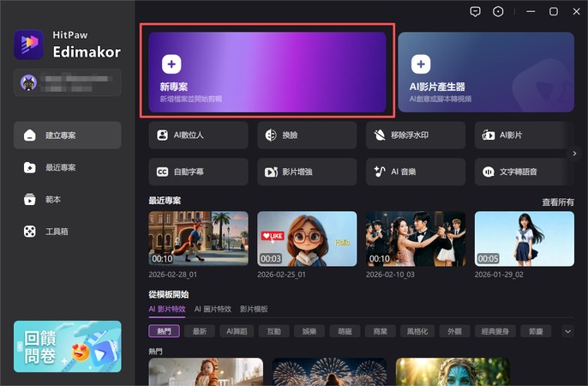Viewport: 588px width, 386px height.
Task: Open the hexagon settings icon in title bar
Action: point(498,12)
